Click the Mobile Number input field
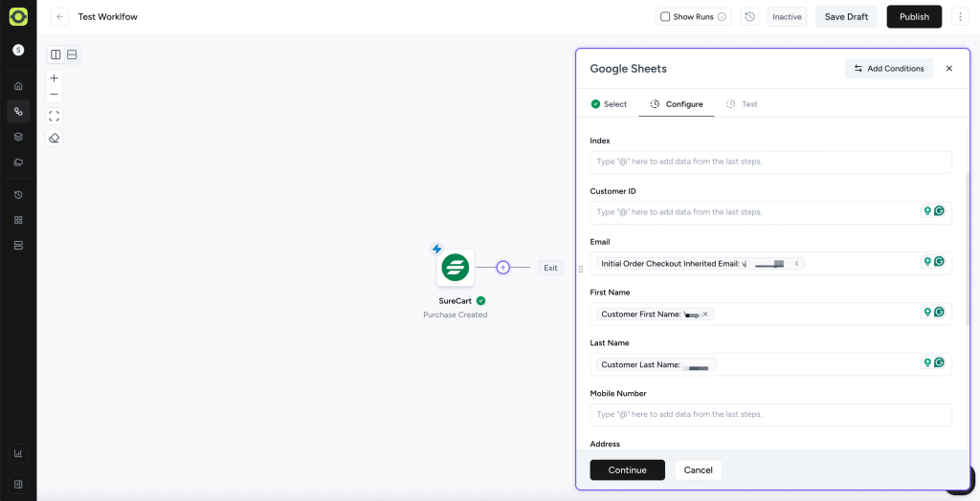Screen dimensions: 980x501 point(770,415)
